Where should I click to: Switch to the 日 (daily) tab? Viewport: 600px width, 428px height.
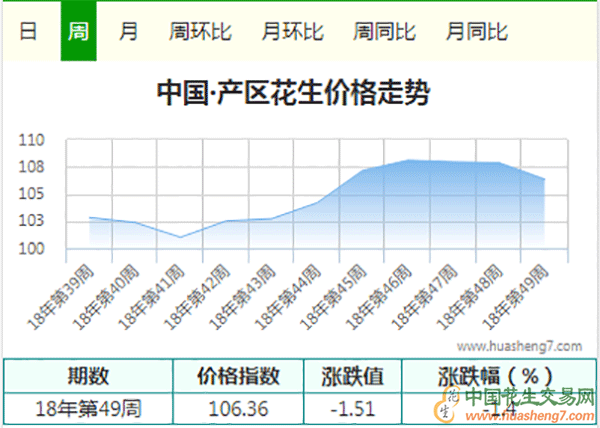point(29,31)
